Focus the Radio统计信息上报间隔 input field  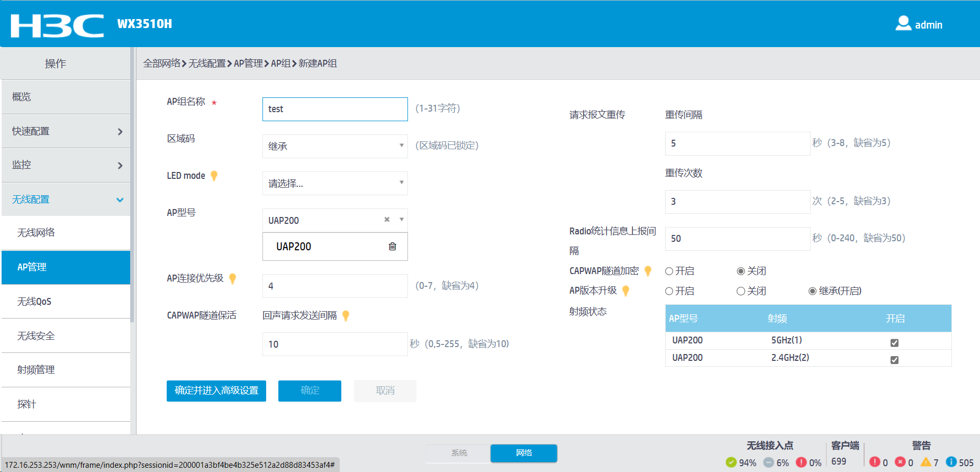coord(738,239)
